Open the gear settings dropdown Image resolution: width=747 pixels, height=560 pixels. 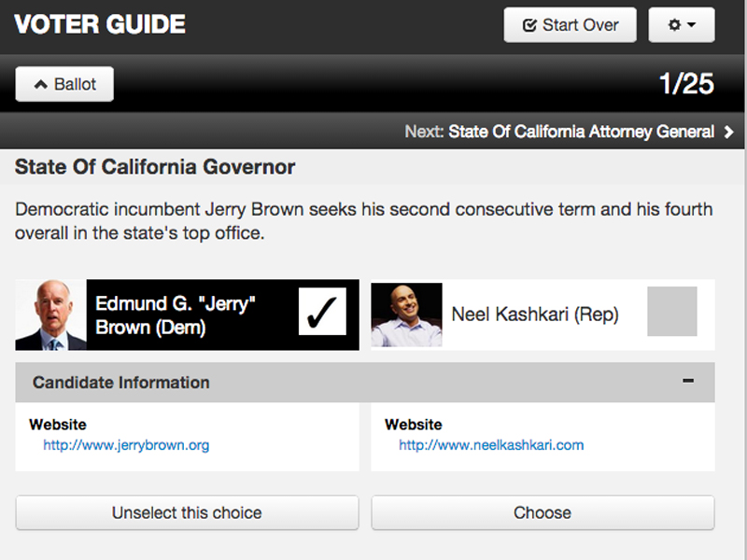click(682, 25)
